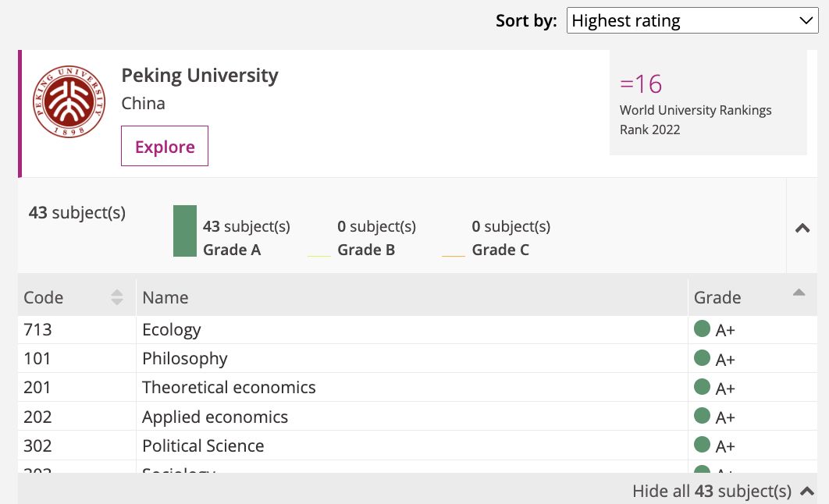Click the =16 world ranking box
The width and height of the screenshot is (829, 504).
click(x=707, y=104)
